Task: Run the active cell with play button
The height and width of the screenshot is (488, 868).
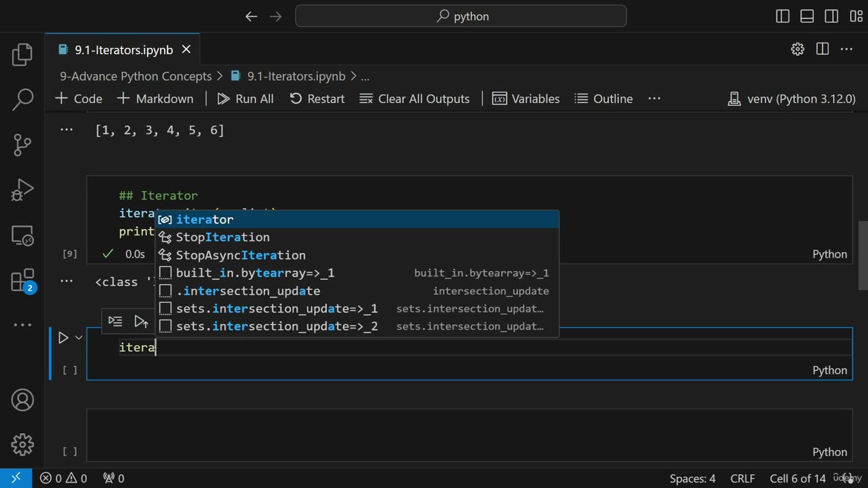Action: [x=63, y=338]
